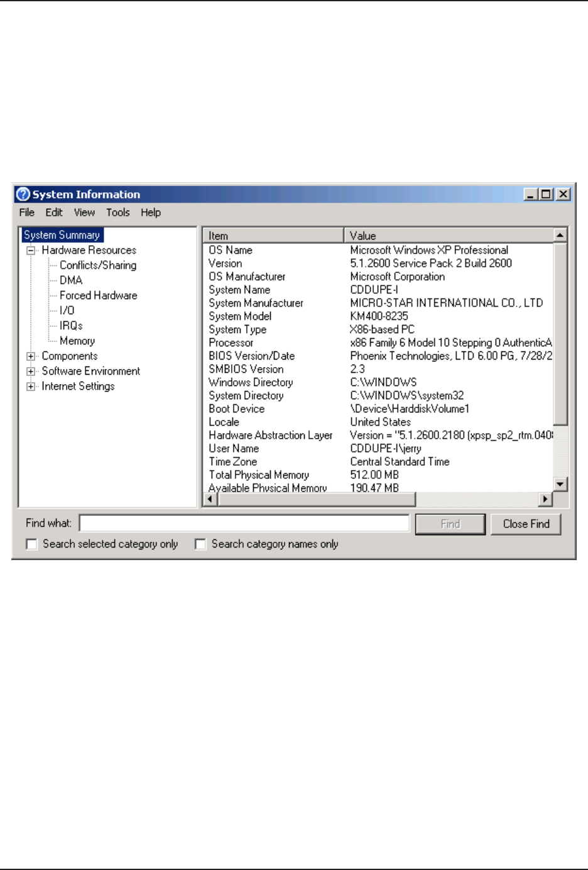The width and height of the screenshot is (588, 870).
Task: Click the Time Zone item
Action: [x=233, y=461]
